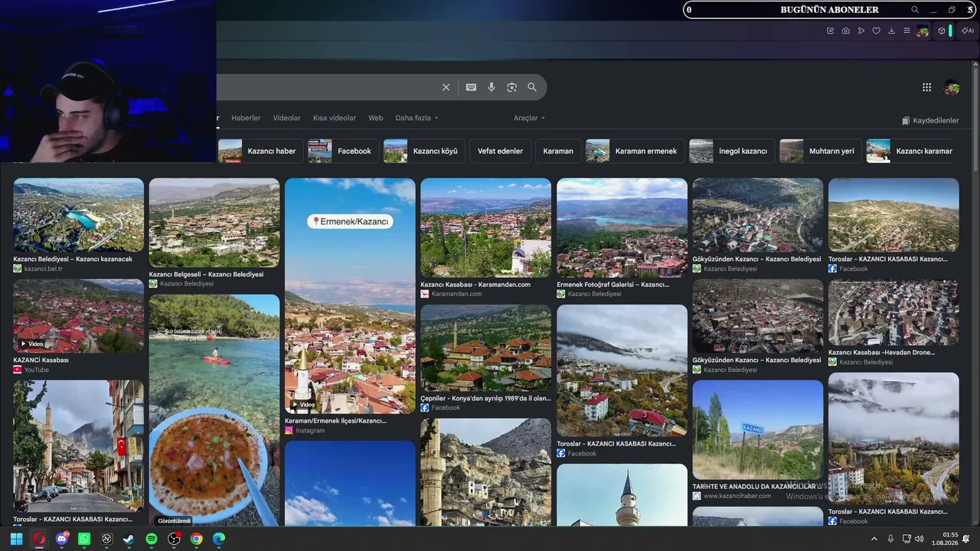
Task: Open Microsoft Edge from the taskbar
Action: click(x=219, y=539)
